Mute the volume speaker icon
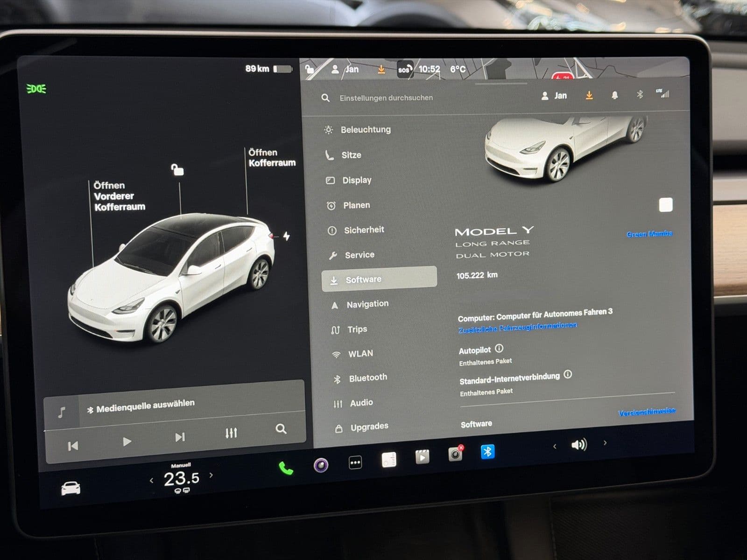Image resolution: width=747 pixels, height=560 pixels. (x=579, y=445)
